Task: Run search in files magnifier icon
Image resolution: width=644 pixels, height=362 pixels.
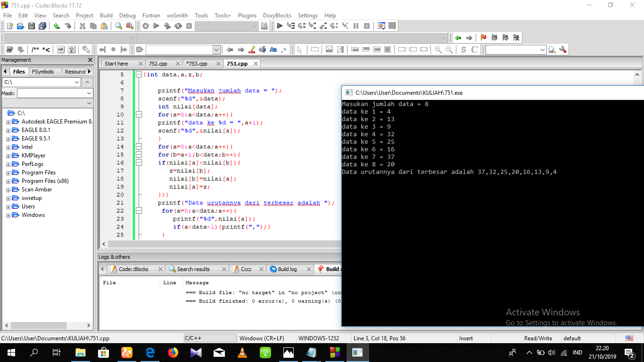Action: 551,49
